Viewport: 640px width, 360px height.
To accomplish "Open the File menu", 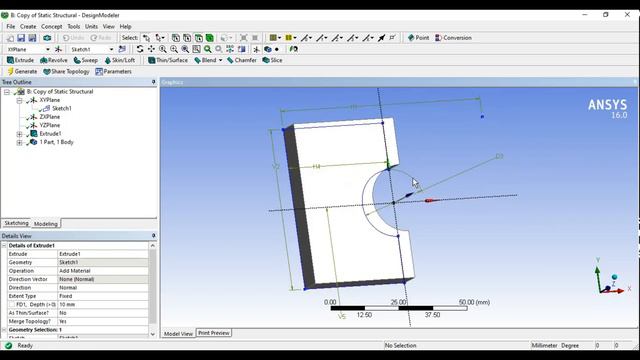I will tap(11, 27).
